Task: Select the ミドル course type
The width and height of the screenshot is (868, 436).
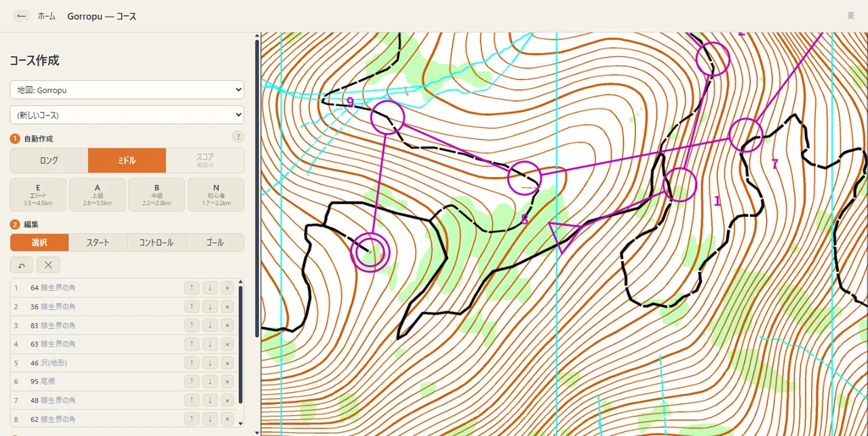Action: (x=127, y=161)
